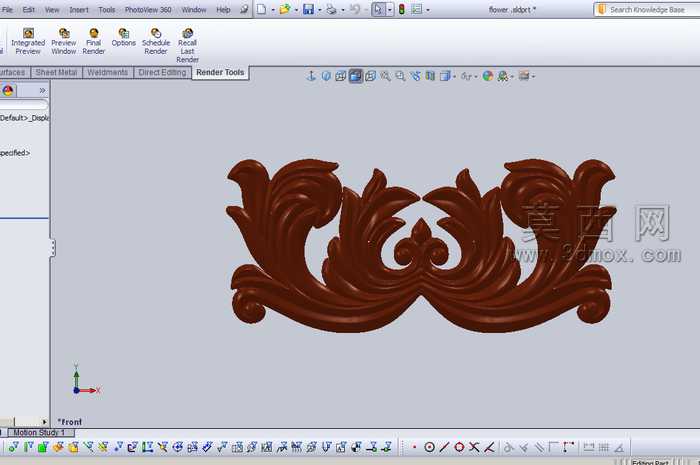Screen dimensions: 700x465
Task: Expand the Open file dropdown arrow
Action: tap(296, 10)
